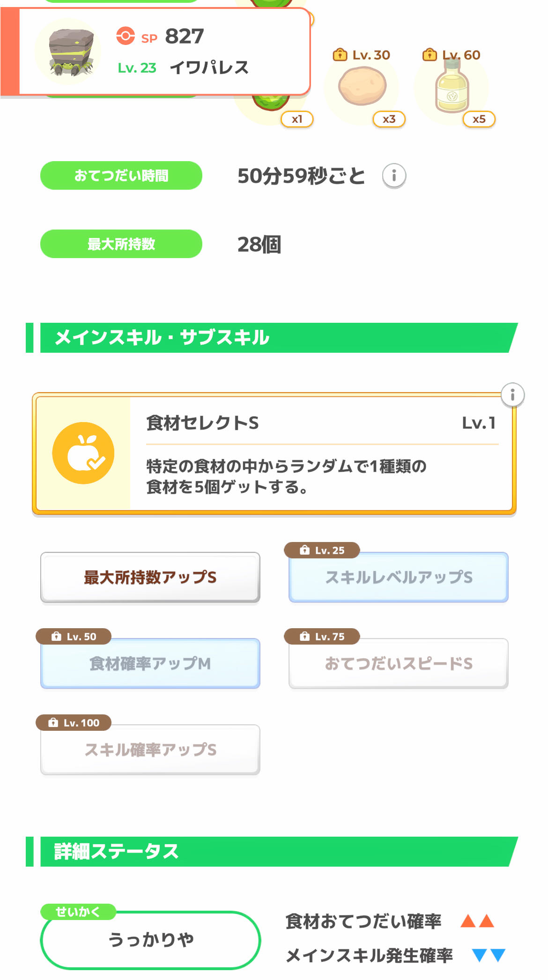Viewport: 548px width, 980px height.
Task: Tap the 食材セレクトS apple skill icon
Action: [83, 453]
